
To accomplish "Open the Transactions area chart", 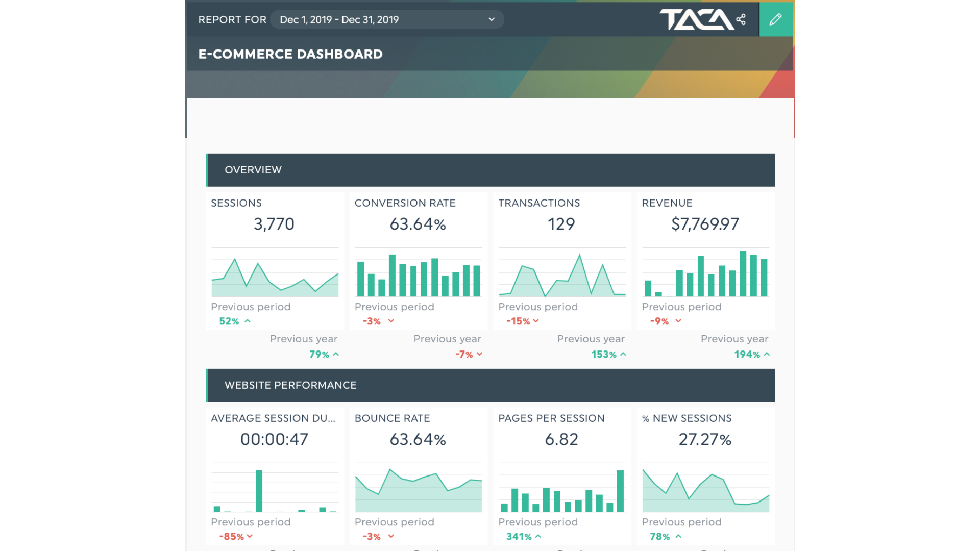I will 562,272.
